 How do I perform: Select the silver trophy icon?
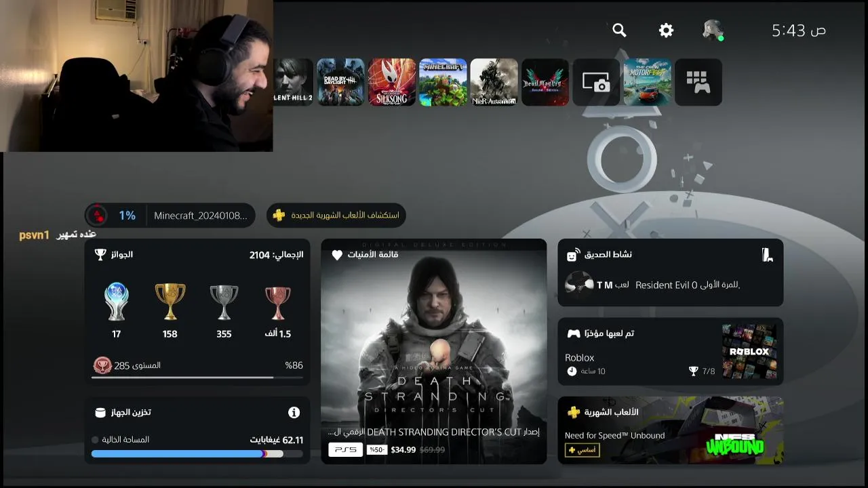pos(224,302)
